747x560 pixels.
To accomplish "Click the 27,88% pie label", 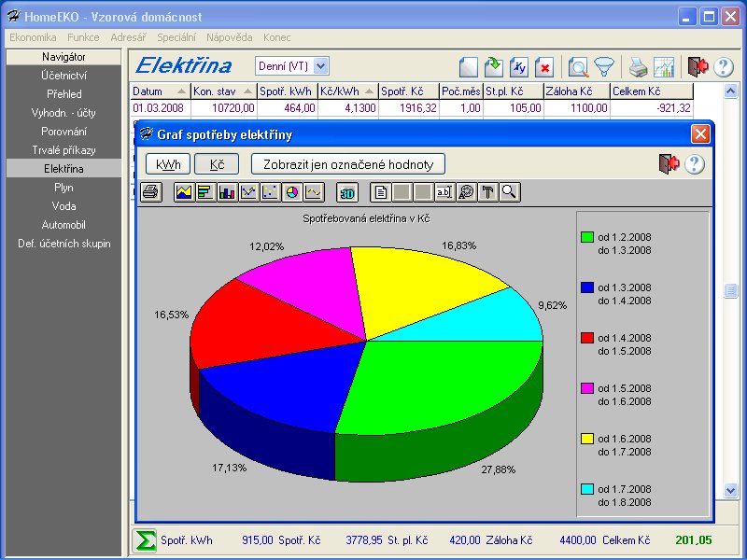I will 499,469.
